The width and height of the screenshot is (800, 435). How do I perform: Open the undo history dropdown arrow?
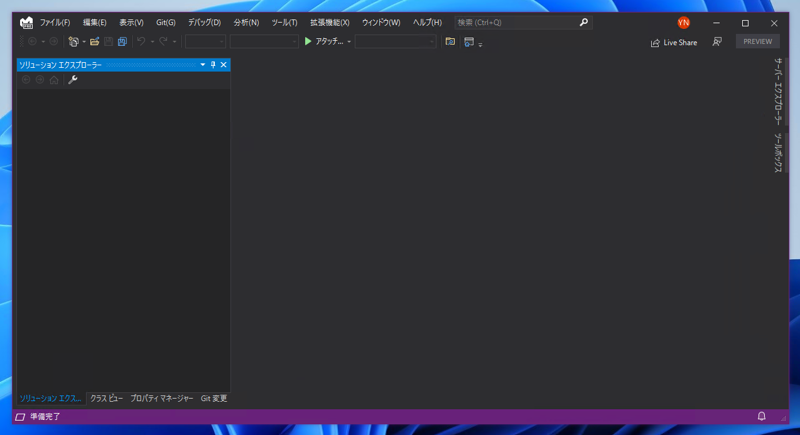click(x=152, y=42)
